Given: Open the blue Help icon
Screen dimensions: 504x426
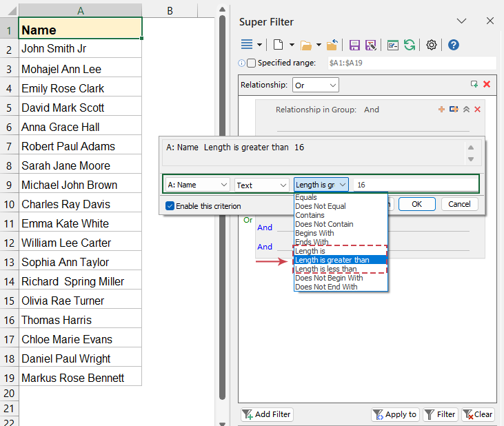Looking at the screenshot, I should coord(454,45).
